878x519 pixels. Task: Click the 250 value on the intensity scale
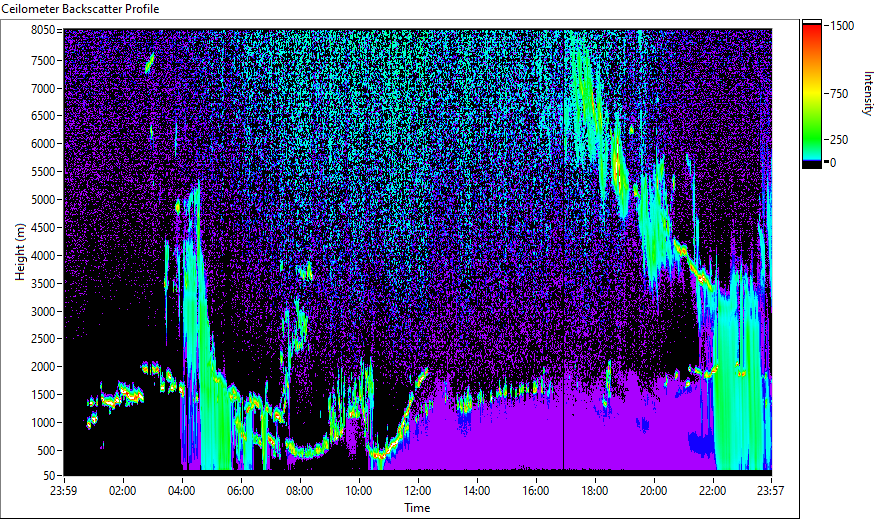pyautogui.click(x=839, y=140)
